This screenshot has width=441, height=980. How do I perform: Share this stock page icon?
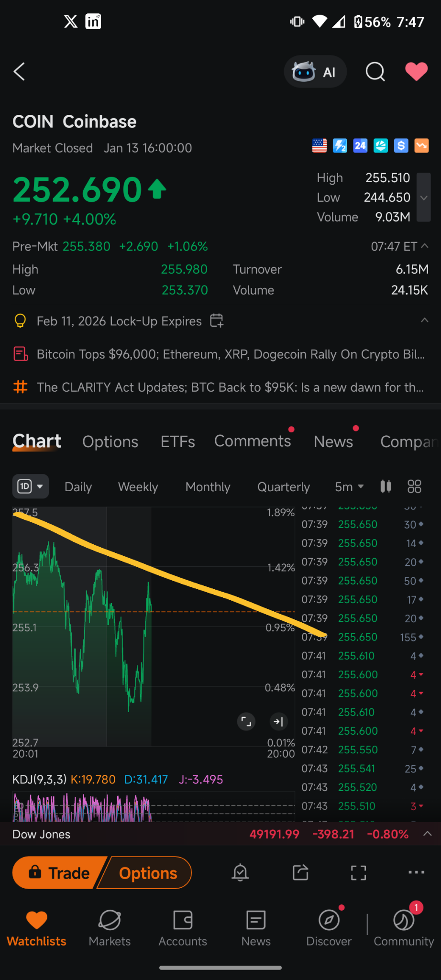click(300, 873)
